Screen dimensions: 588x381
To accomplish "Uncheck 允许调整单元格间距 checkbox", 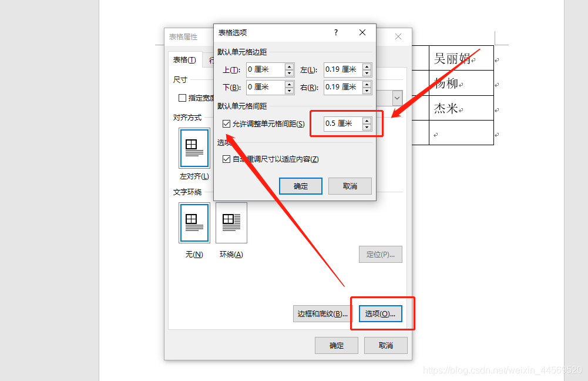I will click(226, 124).
